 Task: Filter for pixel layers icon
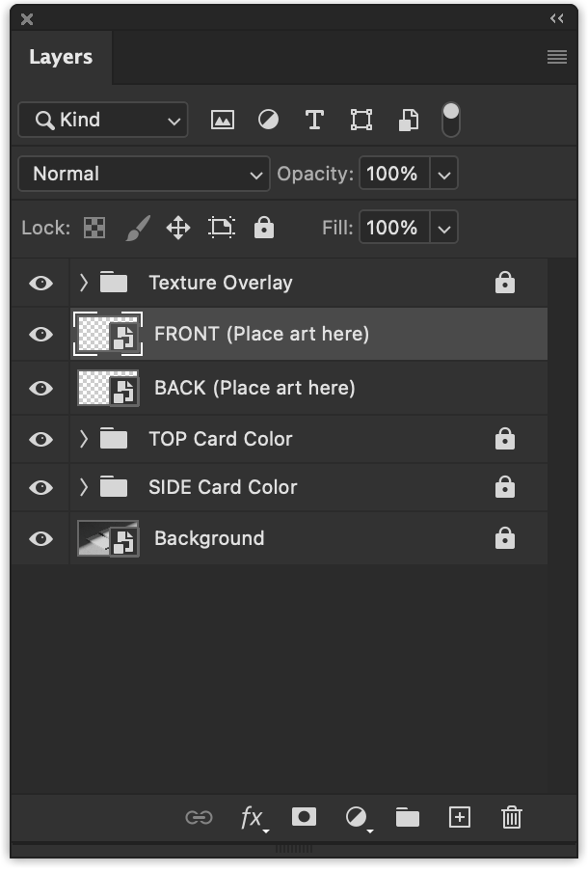click(x=223, y=120)
